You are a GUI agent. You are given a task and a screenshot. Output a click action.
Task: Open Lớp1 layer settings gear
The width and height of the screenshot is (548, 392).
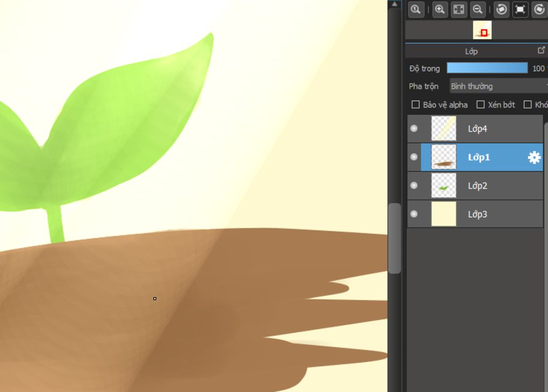tap(534, 158)
